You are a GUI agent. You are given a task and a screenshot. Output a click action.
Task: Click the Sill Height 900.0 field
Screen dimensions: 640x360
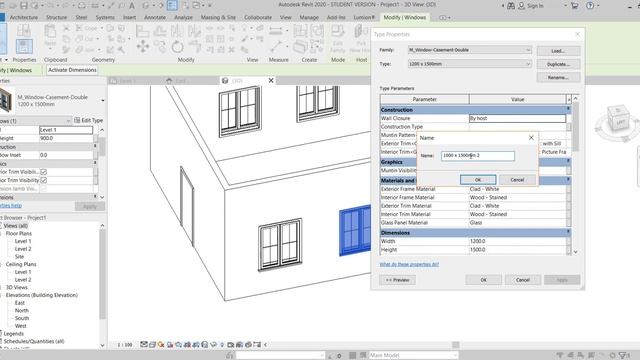[66, 138]
